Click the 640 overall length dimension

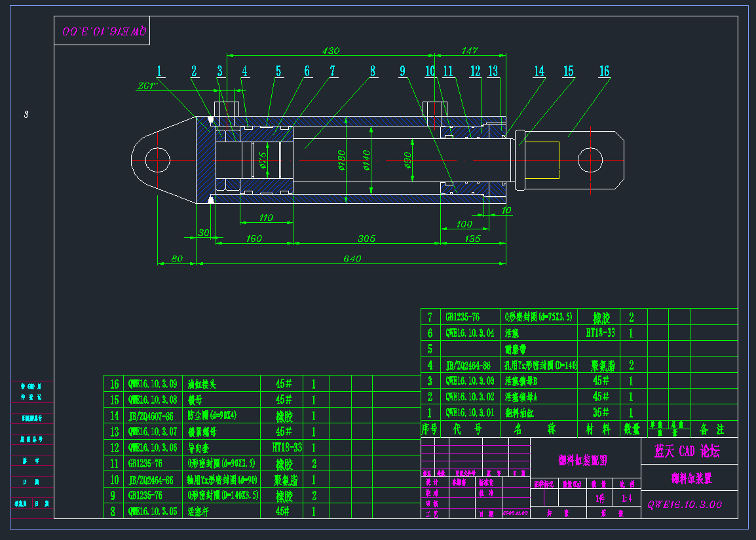352,258
